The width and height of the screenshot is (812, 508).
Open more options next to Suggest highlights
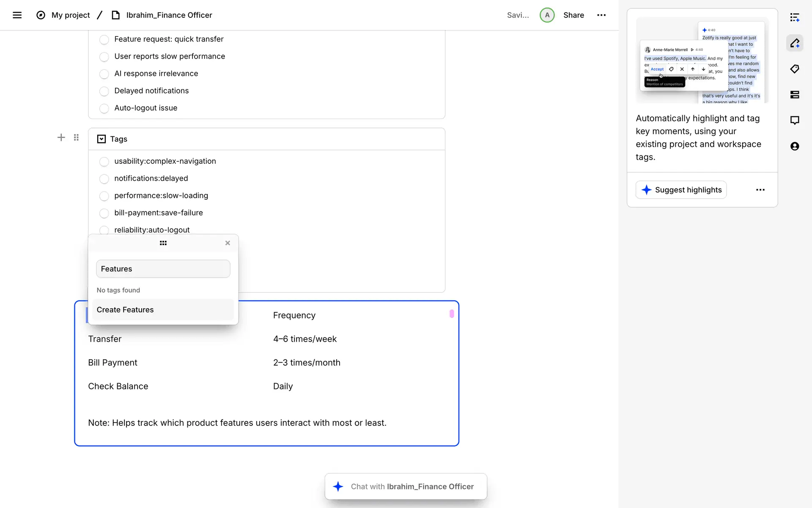tap(760, 190)
